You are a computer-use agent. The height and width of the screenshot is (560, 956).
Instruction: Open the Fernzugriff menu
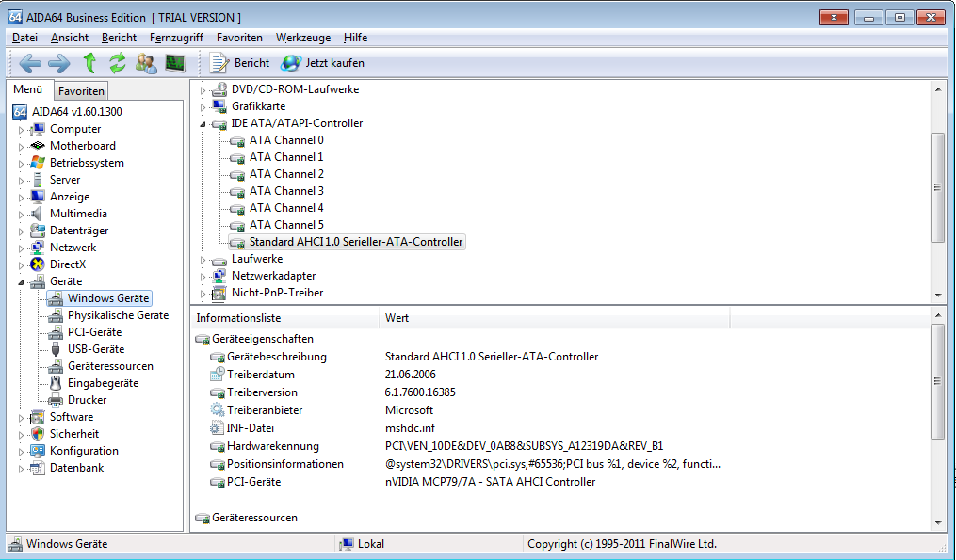pyautogui.click(x=176, y=38)
